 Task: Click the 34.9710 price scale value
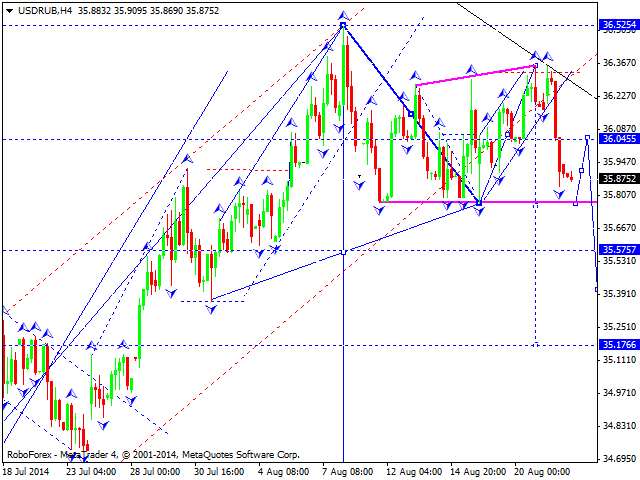(x=620, y=393)
